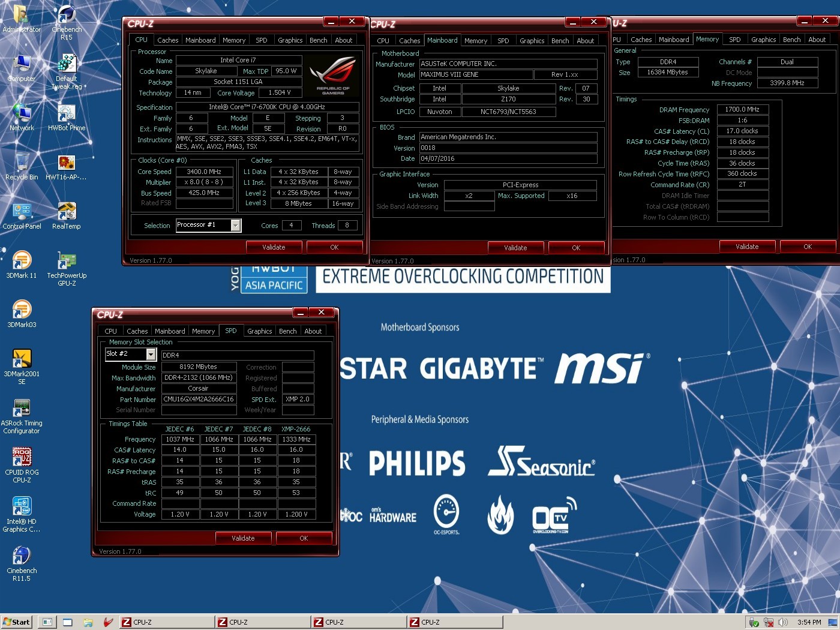
Task: Click Validate in the SPD window
Action: point(243,538)
